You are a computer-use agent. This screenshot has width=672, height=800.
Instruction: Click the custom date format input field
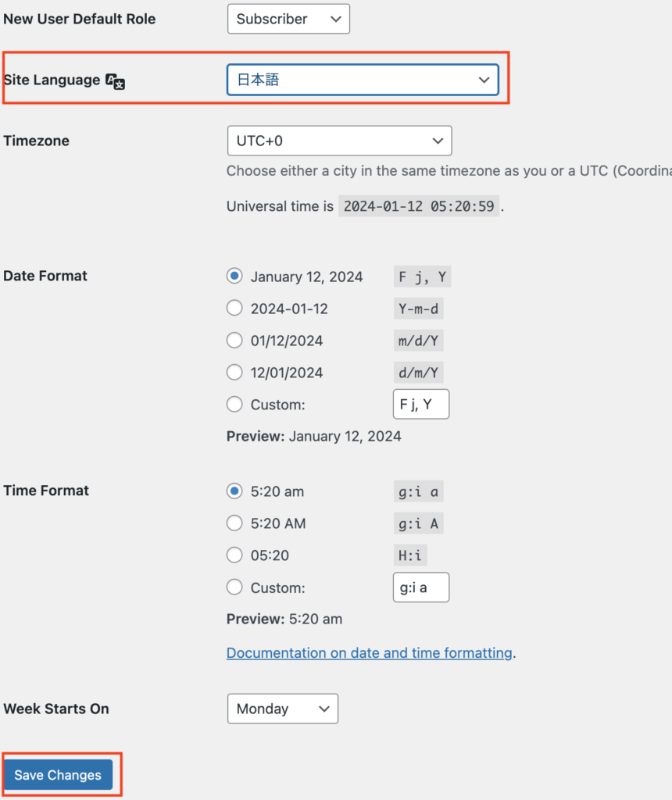pyautogui.click(x=421, y=404)
